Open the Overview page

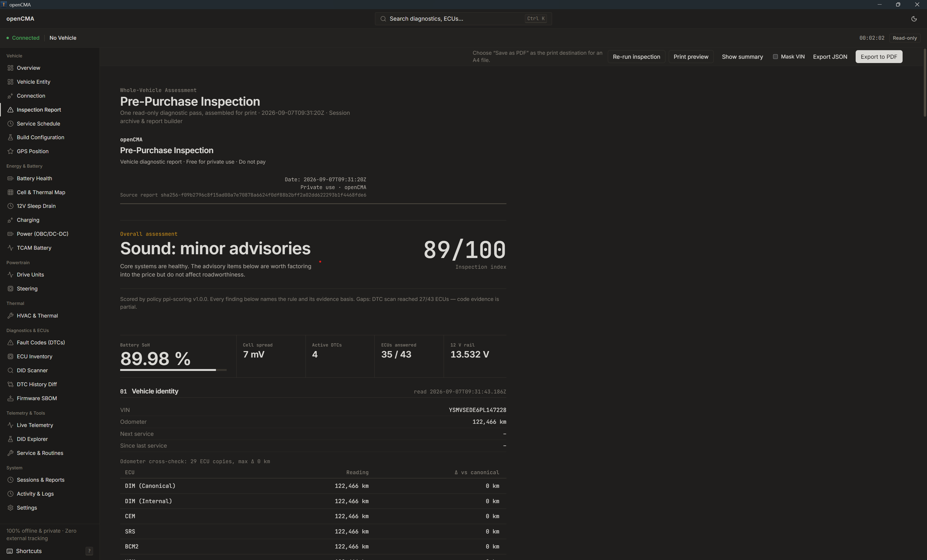tap(50, 68)
